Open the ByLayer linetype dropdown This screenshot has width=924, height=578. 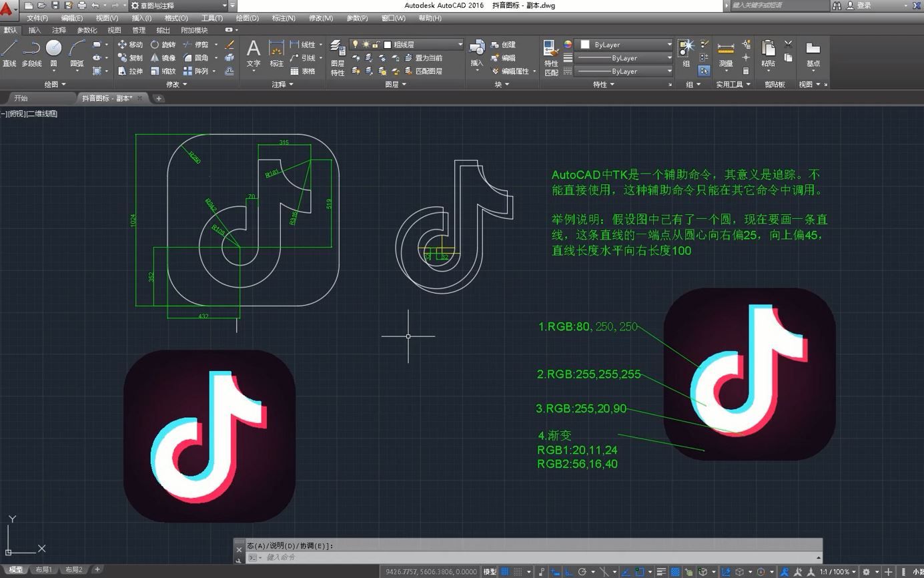coord(624,71)
